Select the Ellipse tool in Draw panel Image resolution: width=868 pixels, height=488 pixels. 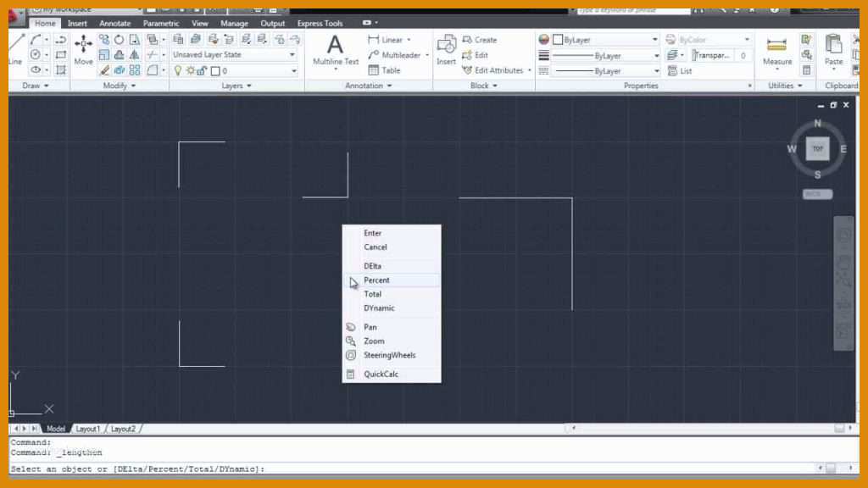click(x=36, y=69)
